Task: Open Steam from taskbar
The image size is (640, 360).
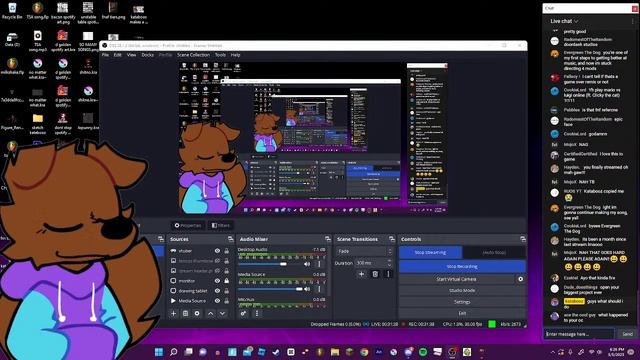Action: (276, 352)
